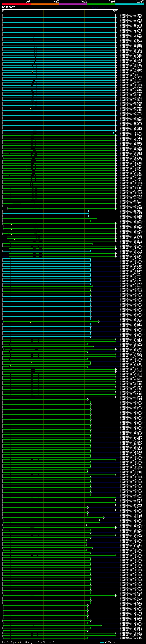Click UniRef100_A7RQ46 label
The image size is (146, 644).
point(131,286)
